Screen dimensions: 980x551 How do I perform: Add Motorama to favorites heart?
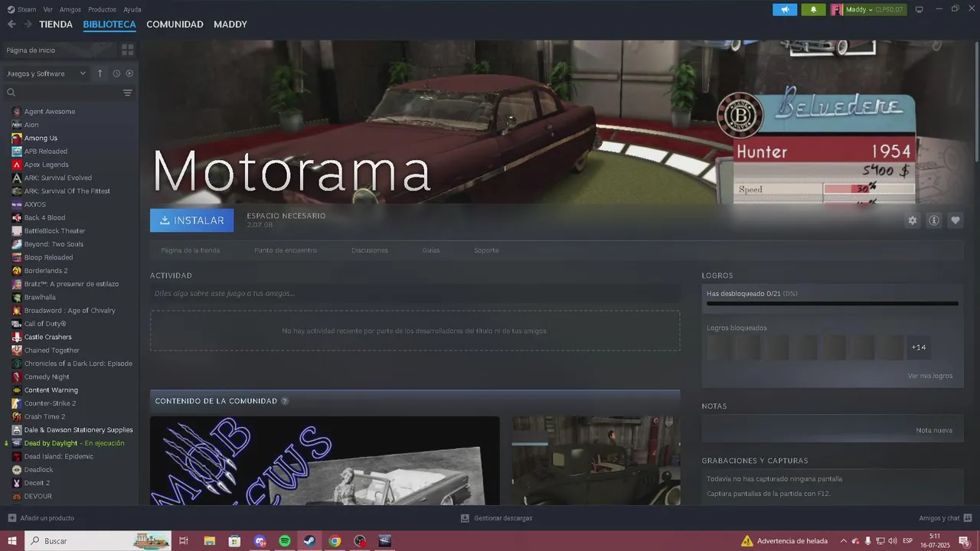(x=955, y=220)
